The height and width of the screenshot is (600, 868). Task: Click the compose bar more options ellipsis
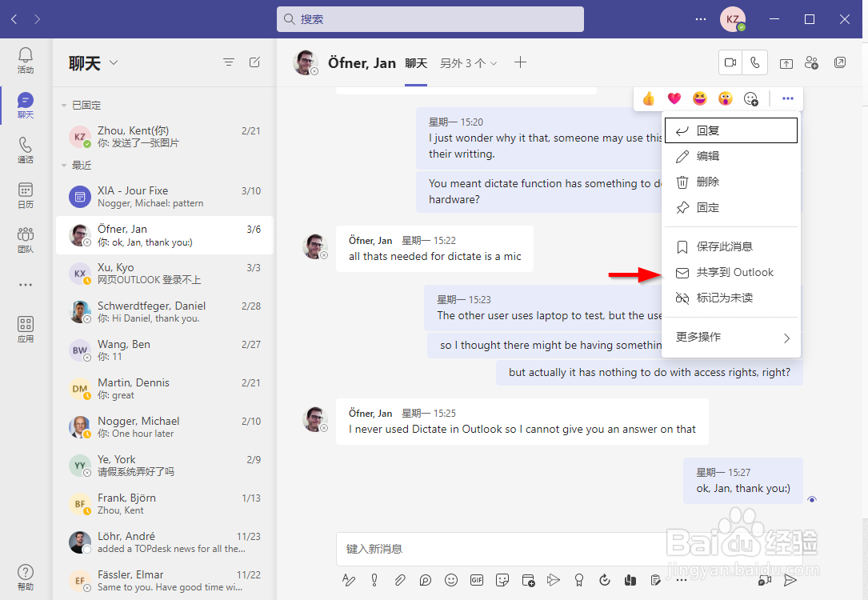(x=682, y=579)
